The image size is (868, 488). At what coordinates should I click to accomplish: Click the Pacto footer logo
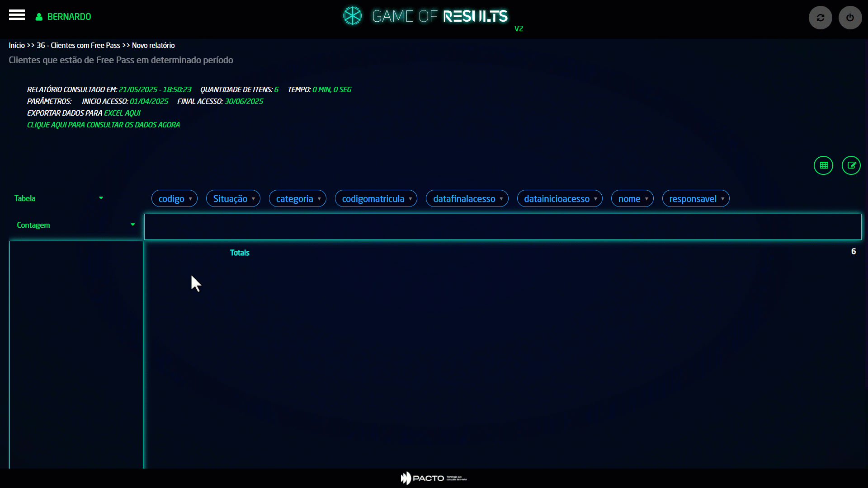pyautogui.click(x=433, y=478)
